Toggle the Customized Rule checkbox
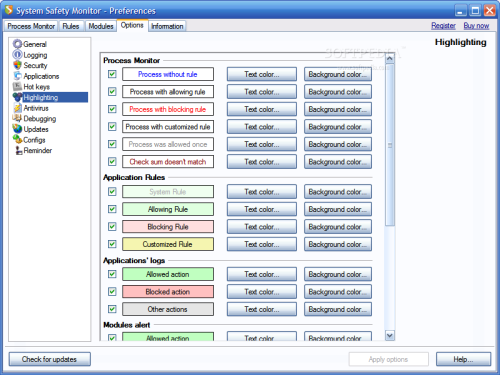The height and width of the screenshot is (375, 500). [112, 244]
